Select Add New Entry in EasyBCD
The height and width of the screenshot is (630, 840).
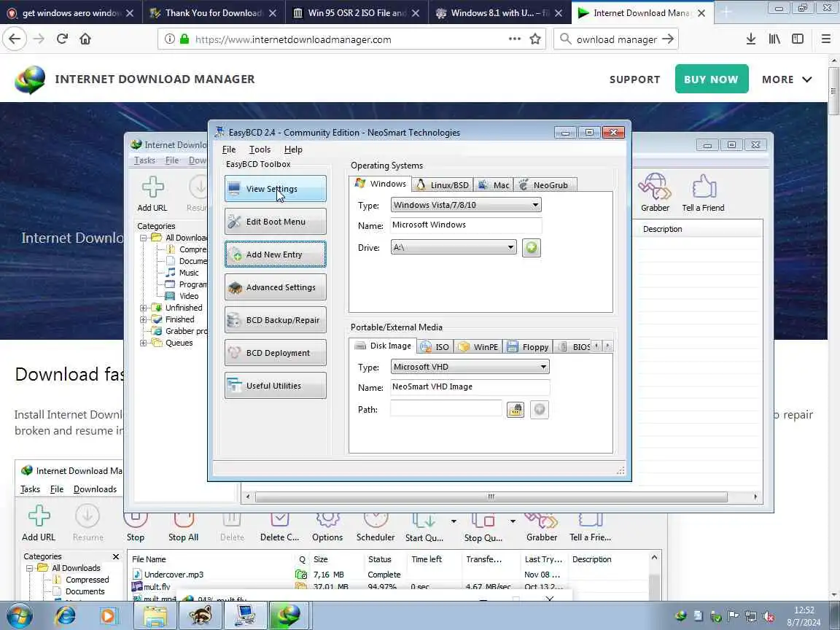click(x=276, y=254)
